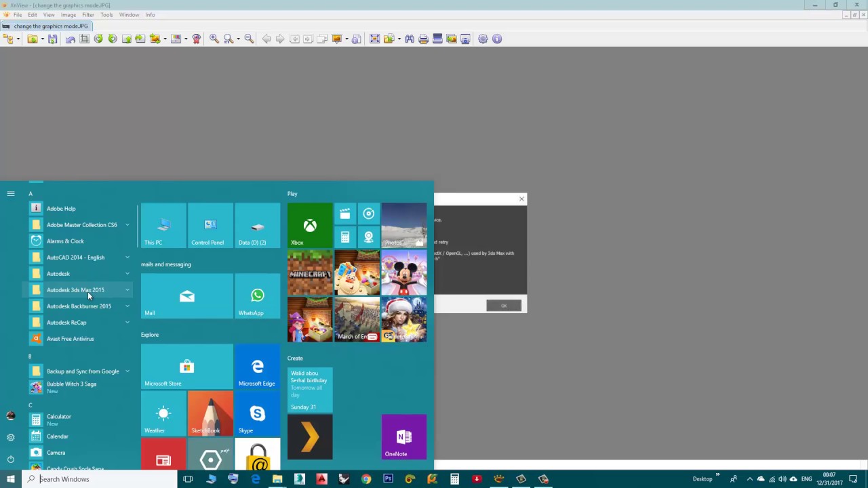
Task: Expand the Autodesk ReCap folder
Action: [x=127, y=323]
